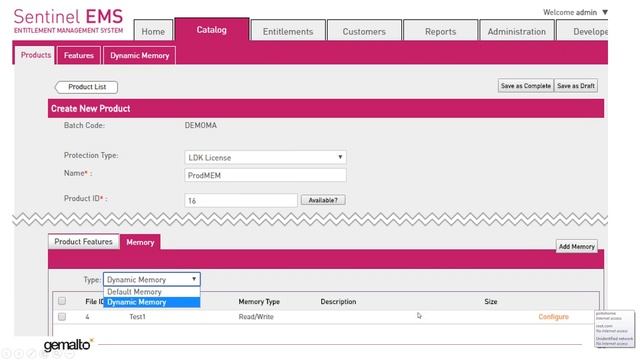This screenshot has width=640, height=360.
Task: Expand the Welcome admin user menu arrow
Action: [605, 12]
